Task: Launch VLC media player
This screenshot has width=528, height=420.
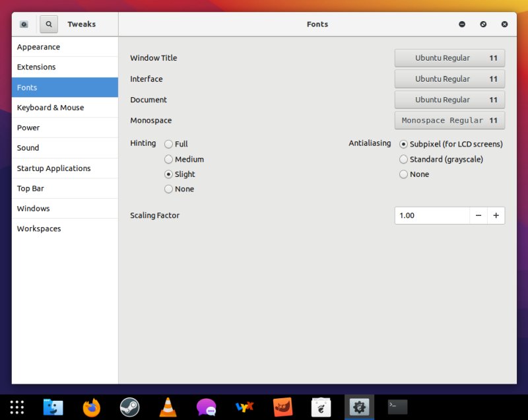Action: (168, 407)
